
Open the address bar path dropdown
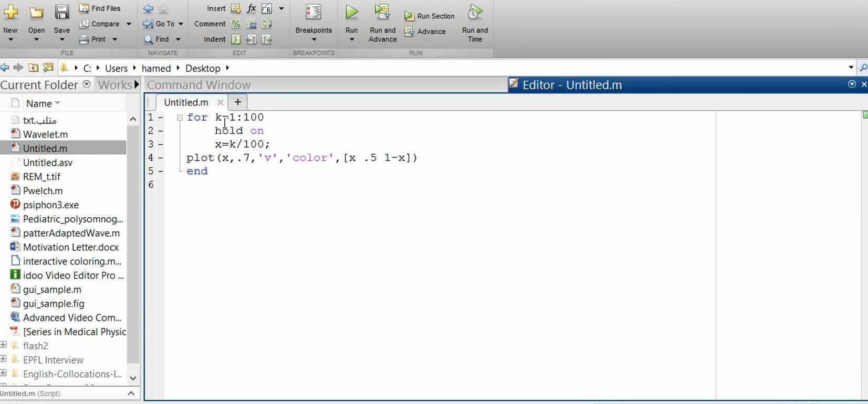tap(851, 68)
